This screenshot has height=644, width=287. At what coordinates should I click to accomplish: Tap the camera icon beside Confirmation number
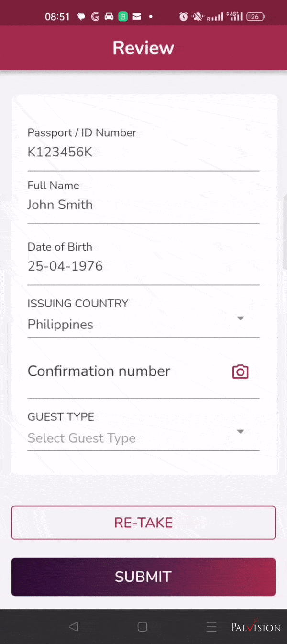(240, 371)
